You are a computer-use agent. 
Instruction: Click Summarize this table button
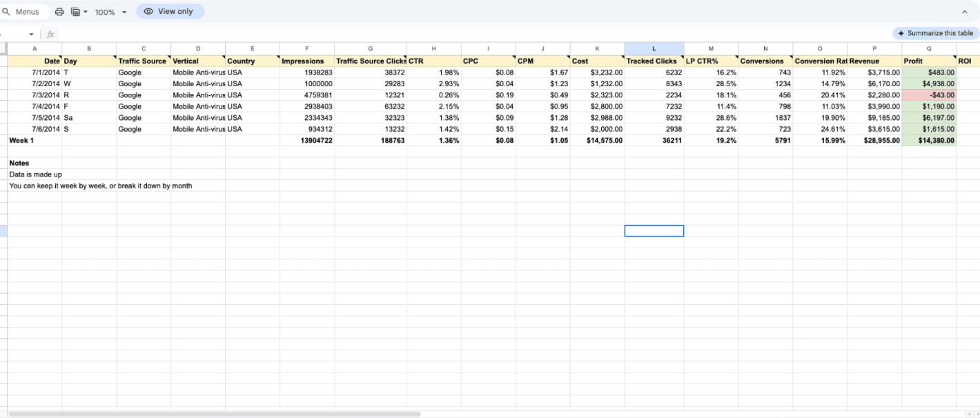(x=935, y=33)
